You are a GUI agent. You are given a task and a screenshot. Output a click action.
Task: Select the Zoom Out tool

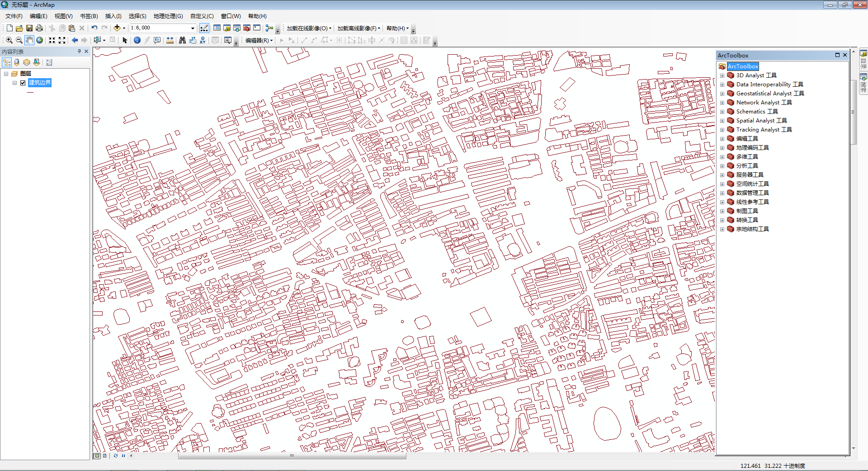pos(19,40)
